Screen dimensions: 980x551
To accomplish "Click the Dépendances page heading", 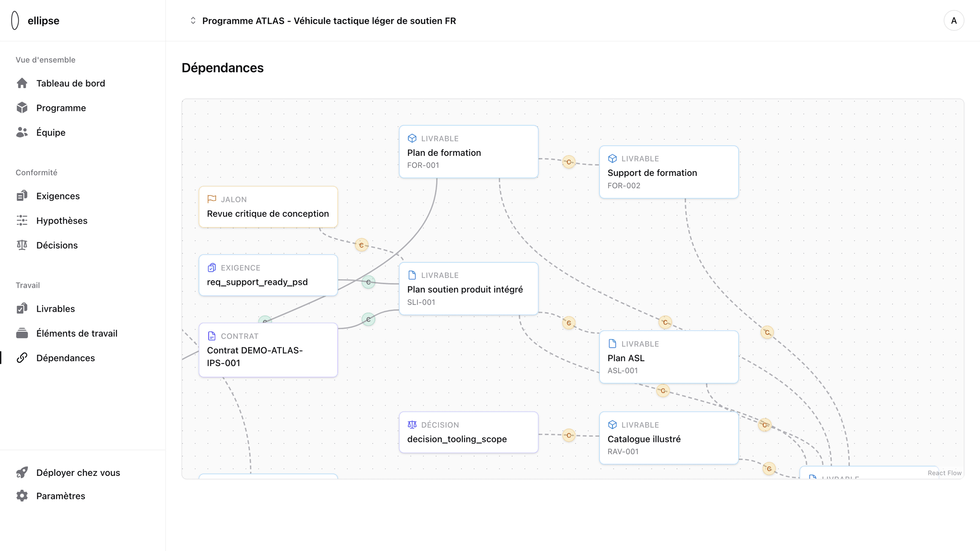I will click(x=223, y=68).
